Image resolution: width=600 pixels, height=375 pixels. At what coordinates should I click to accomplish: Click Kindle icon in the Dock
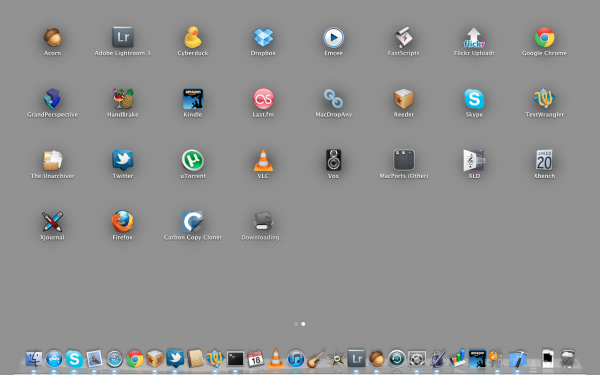point(477,359)
